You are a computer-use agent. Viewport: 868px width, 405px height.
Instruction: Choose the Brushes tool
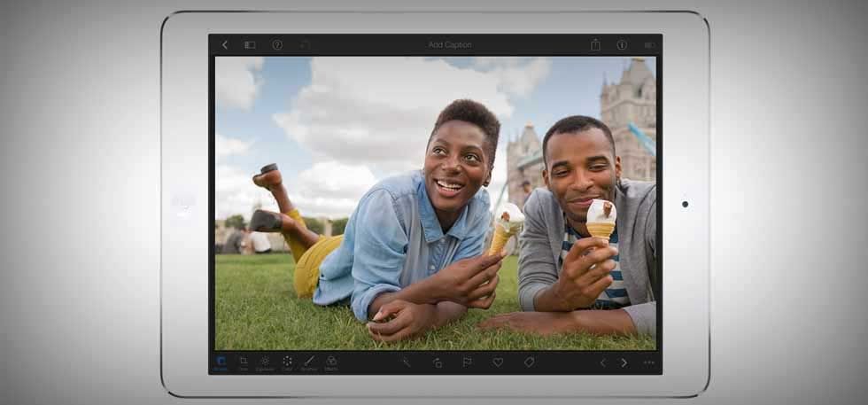click(309, 362)
